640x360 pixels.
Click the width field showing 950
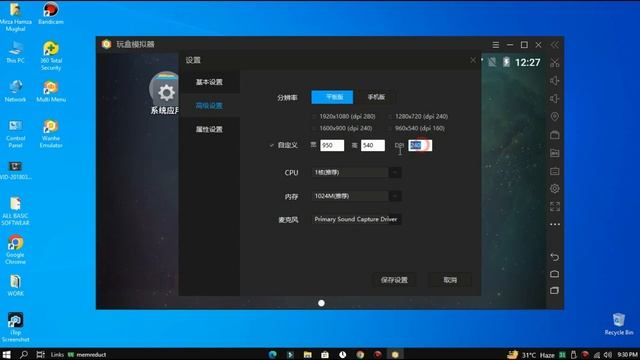[x=332, y=145]
